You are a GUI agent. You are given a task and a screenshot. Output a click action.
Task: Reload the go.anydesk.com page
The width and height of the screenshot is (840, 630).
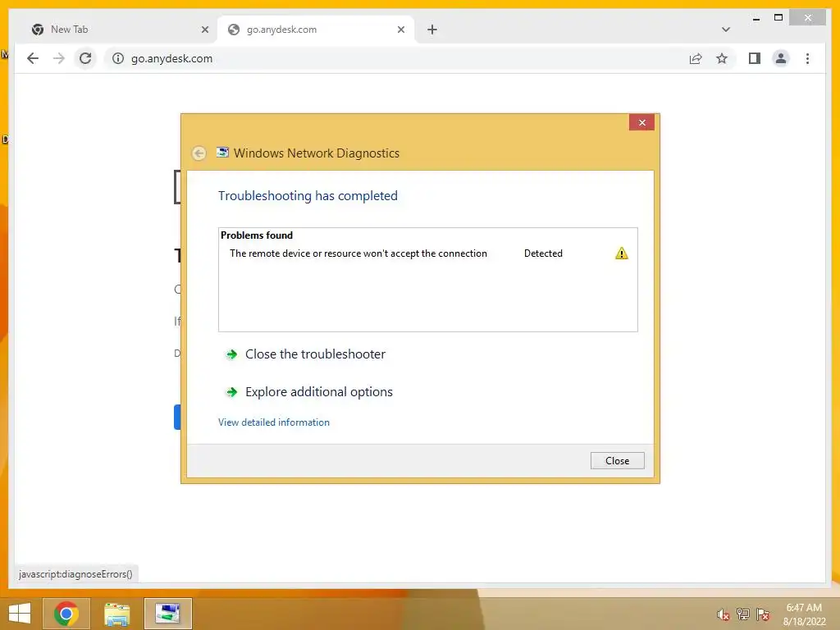click(x=85, y=58)
